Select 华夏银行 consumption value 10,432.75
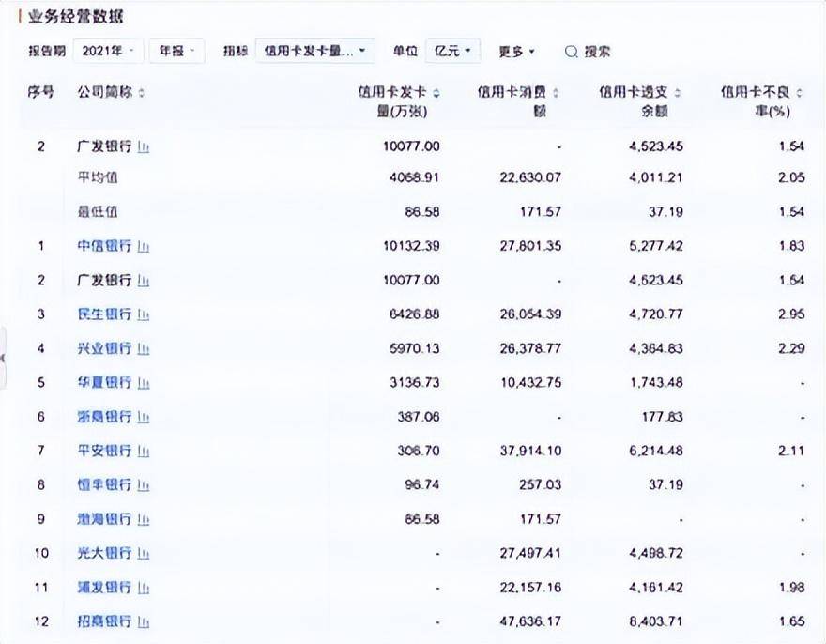The height and width of the screenshot is (644, 826). click(531, 383)
